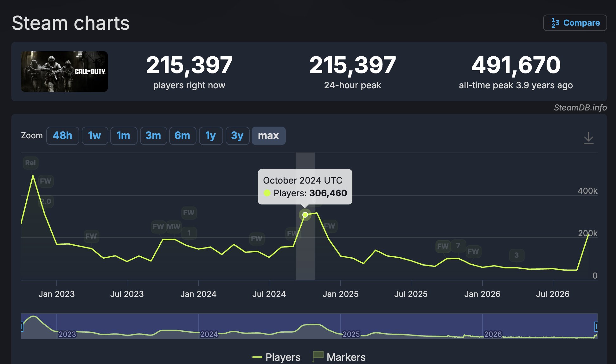Click the highlighted October 2024 data point
The width and height of the screenshot is (616, 364).
(x=305, y=215)
